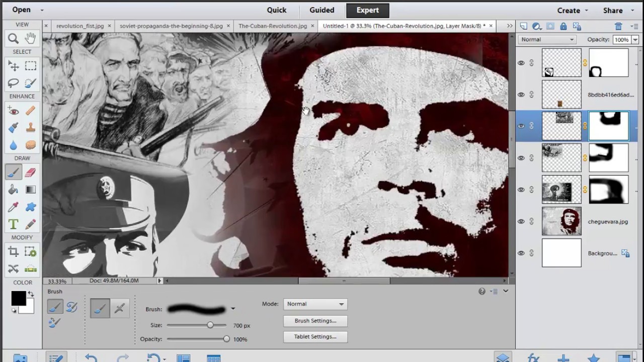Select the Recompose tool
The width and height of the screenshot is (644, 362).
(x=31, y=251)
